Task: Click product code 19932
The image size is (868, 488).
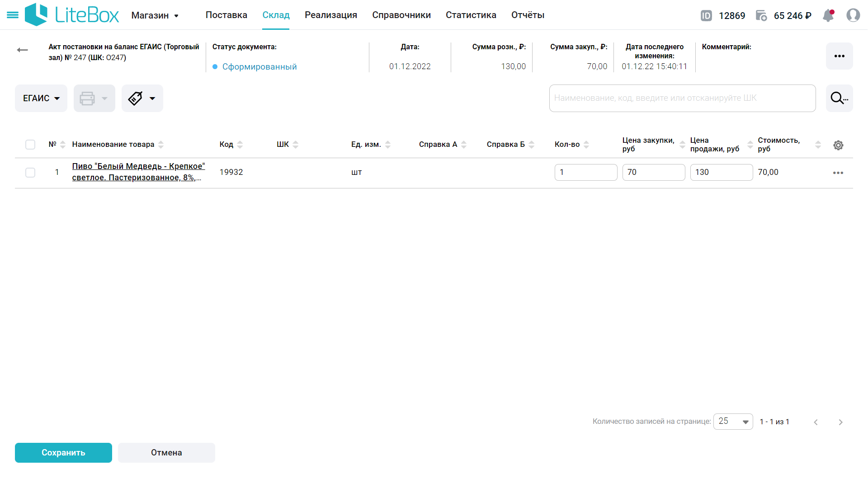Action: click(x=231, y=172)
